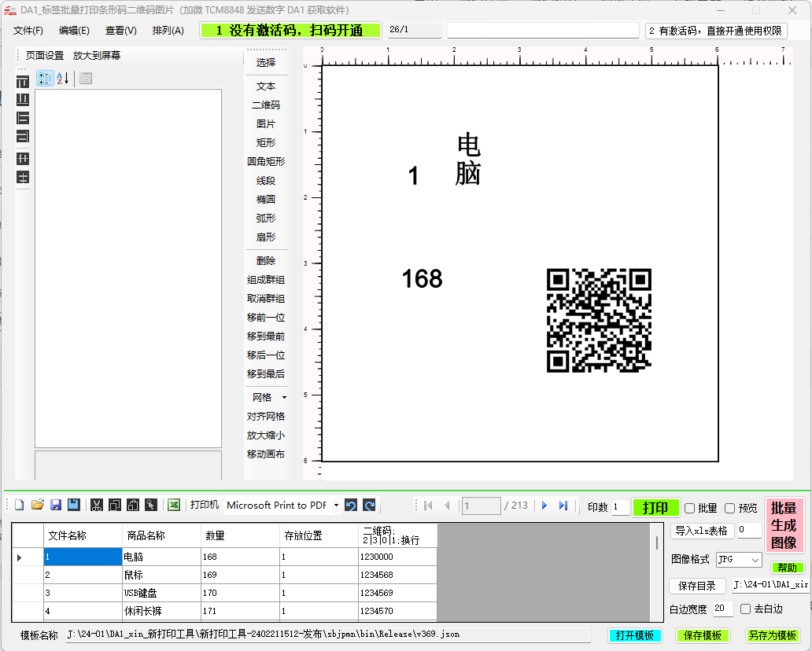
Task: Click the center horizontally align icon
Action: pos(23,159)
